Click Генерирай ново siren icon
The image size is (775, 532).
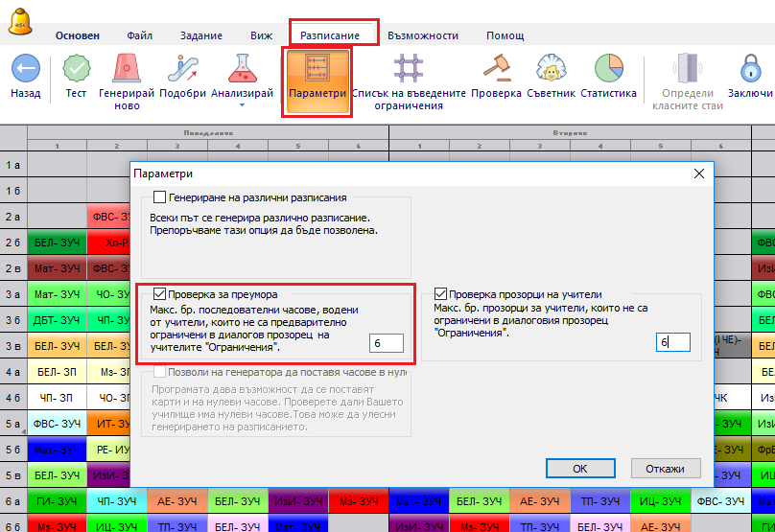click(127, 69)
